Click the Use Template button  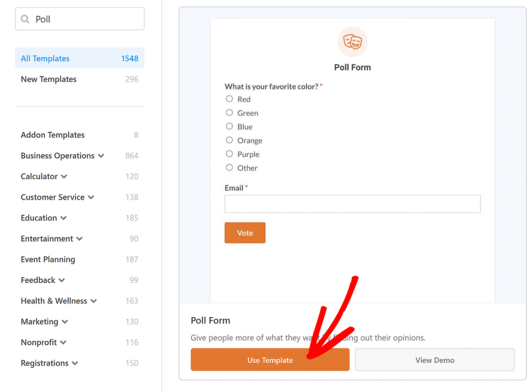point(270,359)
